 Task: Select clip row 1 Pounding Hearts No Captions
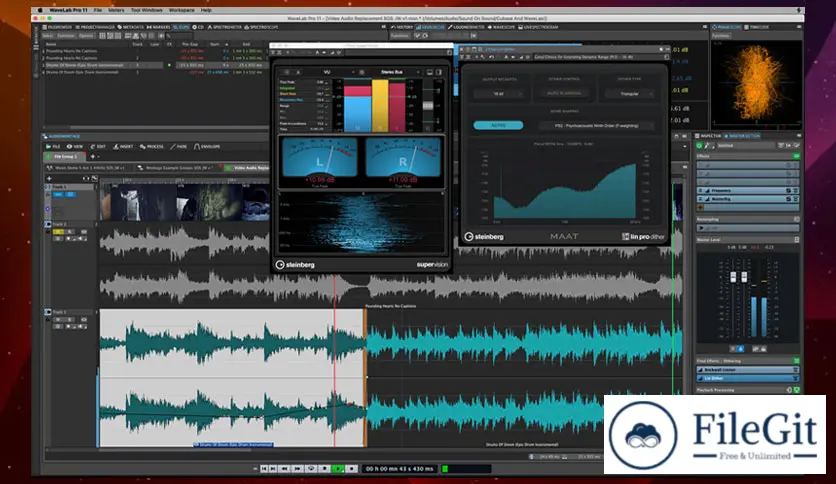(155, 51)
